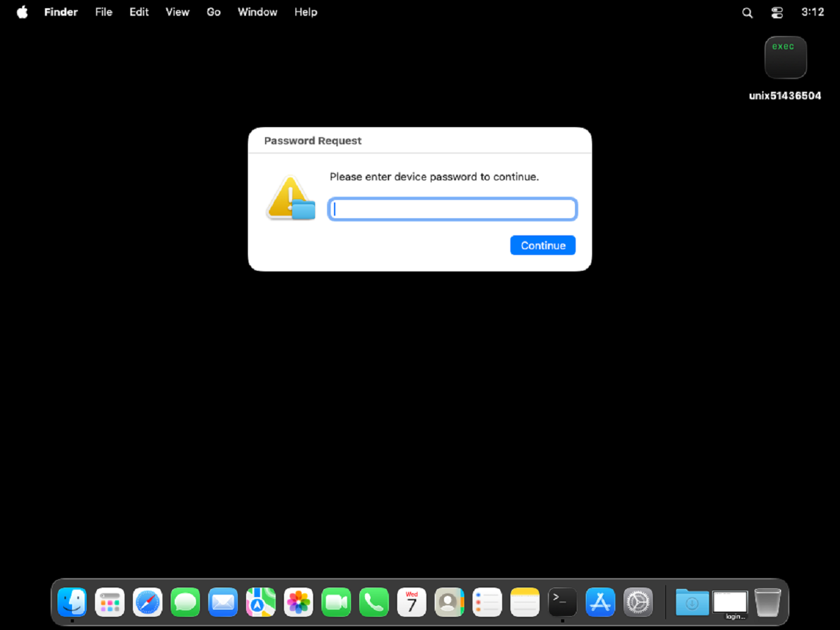Open Terminal from the Dock

pos(562,602)
